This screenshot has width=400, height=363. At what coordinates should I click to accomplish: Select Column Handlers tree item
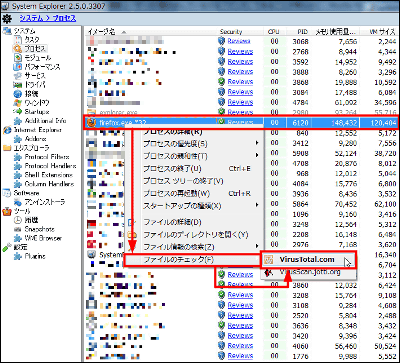[x=49, y=184]
